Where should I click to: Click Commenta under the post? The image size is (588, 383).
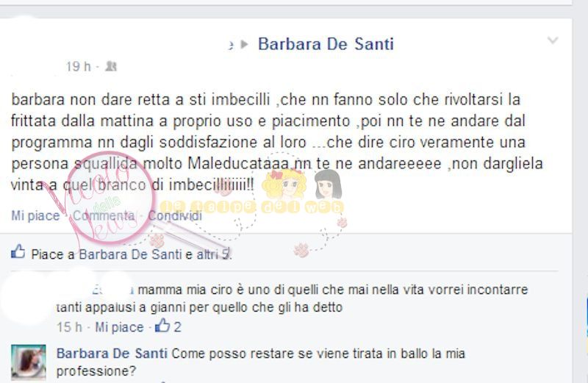(104, 215)
